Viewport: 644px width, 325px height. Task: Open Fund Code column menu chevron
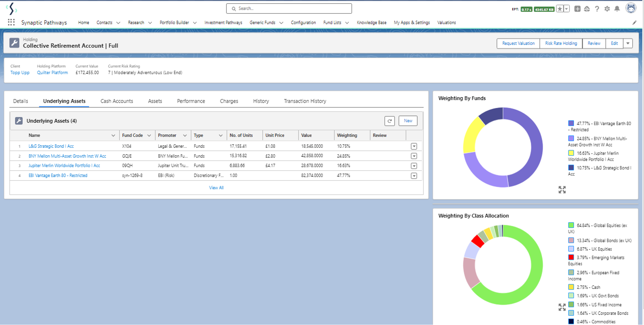[x=149, y=135]
